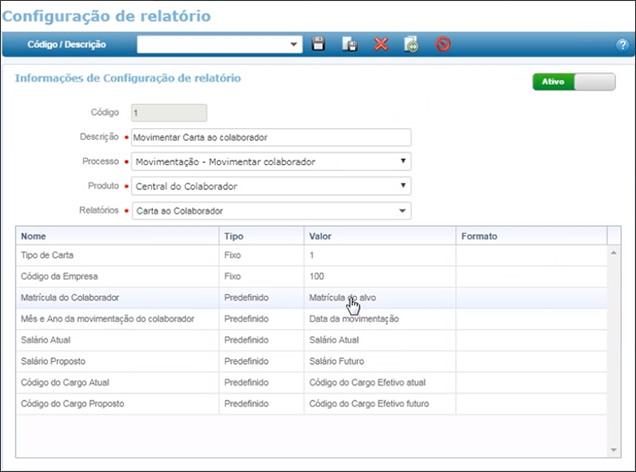Click the red X delete icon

pos(380,44)
